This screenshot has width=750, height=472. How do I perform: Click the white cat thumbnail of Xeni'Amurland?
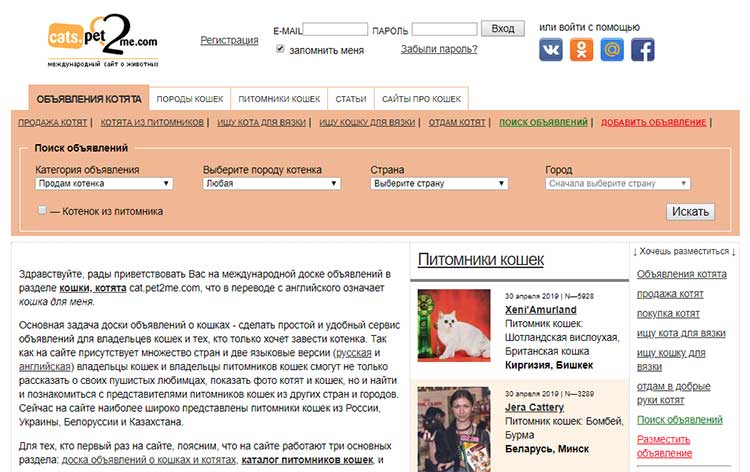tap(454, 325)
